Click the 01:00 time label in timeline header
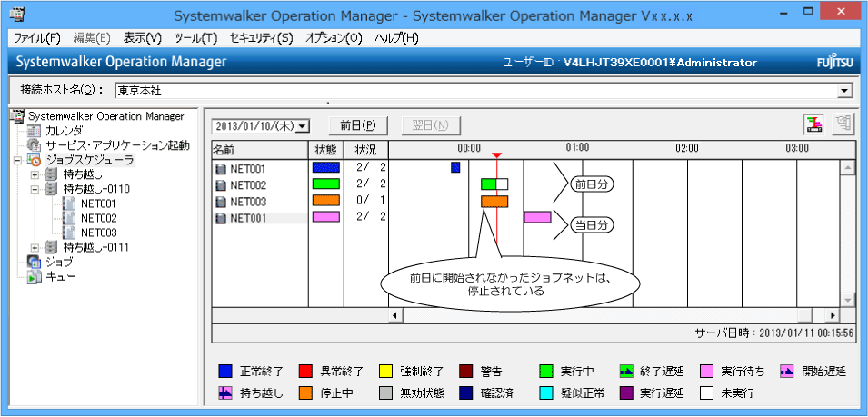 pos(577,148)
